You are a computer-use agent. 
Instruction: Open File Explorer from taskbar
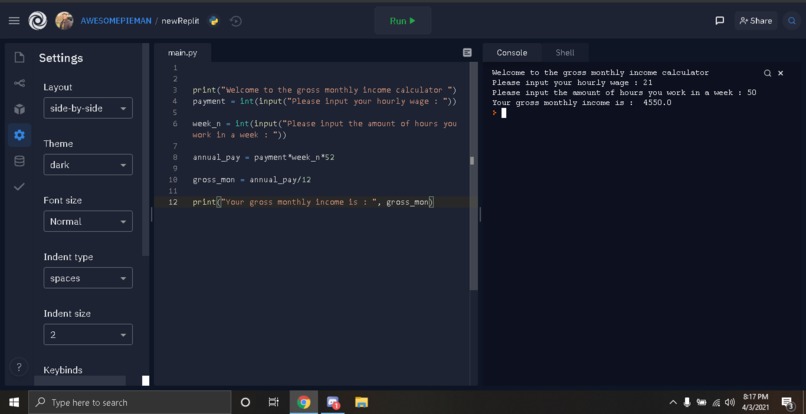tap(361, 402)
